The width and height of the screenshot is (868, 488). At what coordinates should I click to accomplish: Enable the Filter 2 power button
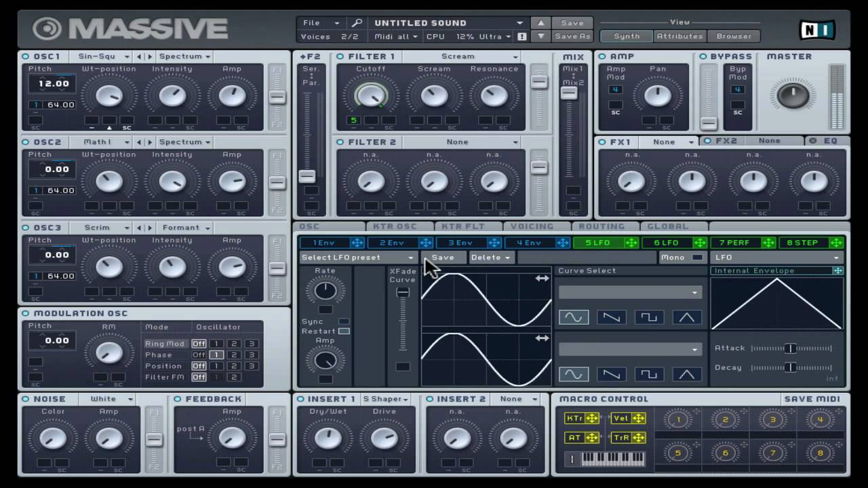[x=340, y=142]
